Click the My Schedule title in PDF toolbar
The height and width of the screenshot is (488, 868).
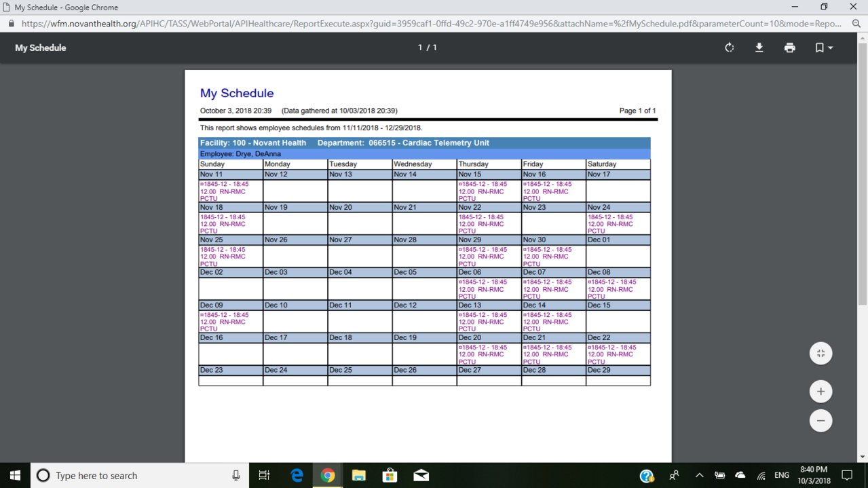pos(41,48)
